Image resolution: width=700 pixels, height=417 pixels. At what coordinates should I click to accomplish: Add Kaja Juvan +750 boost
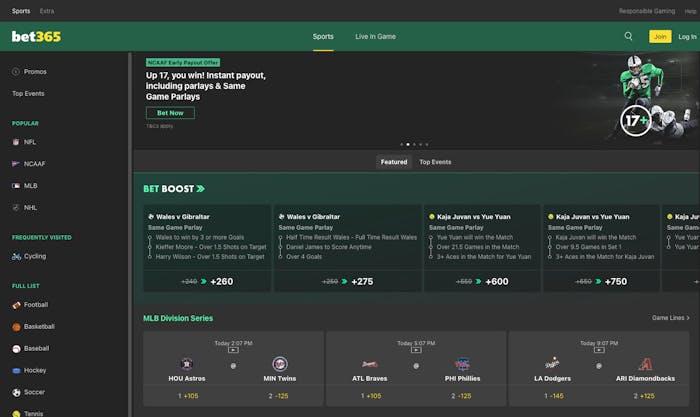click(601, 281)
